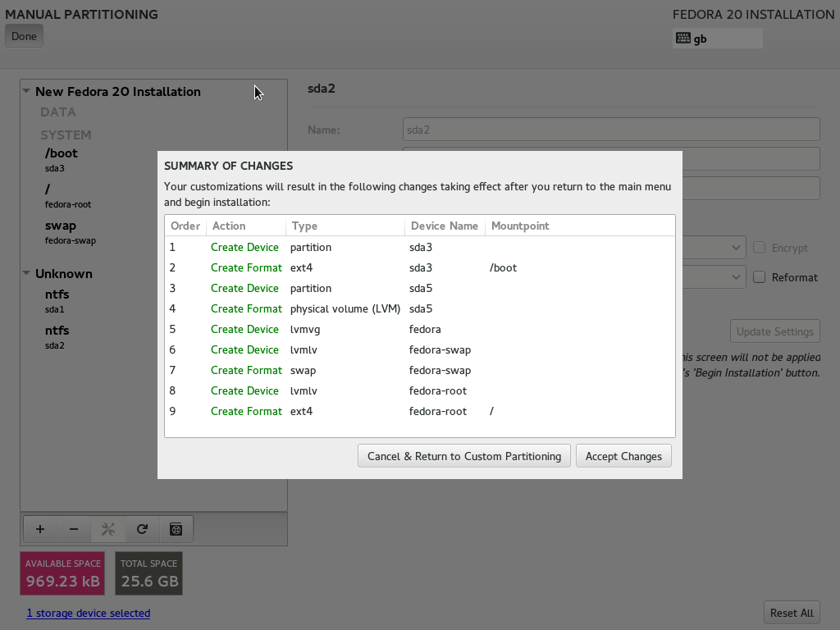
Task: Open the configure mount point tools icon
Action: tap(108, 529)
